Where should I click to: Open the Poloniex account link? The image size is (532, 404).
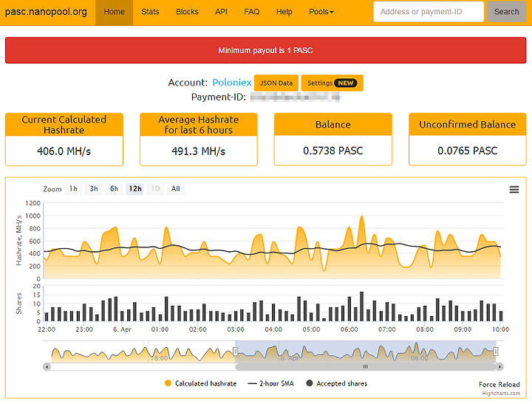coord(232,83)
